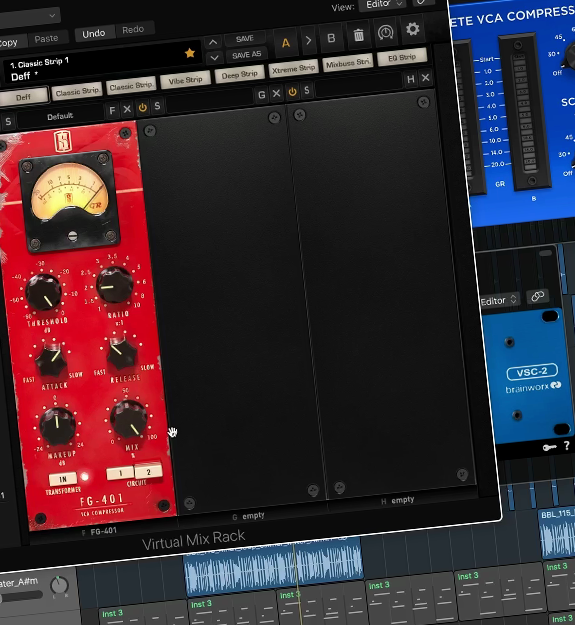Switch to the EQ Strip tab
575x625 pixels.
(x=402, y=57)
